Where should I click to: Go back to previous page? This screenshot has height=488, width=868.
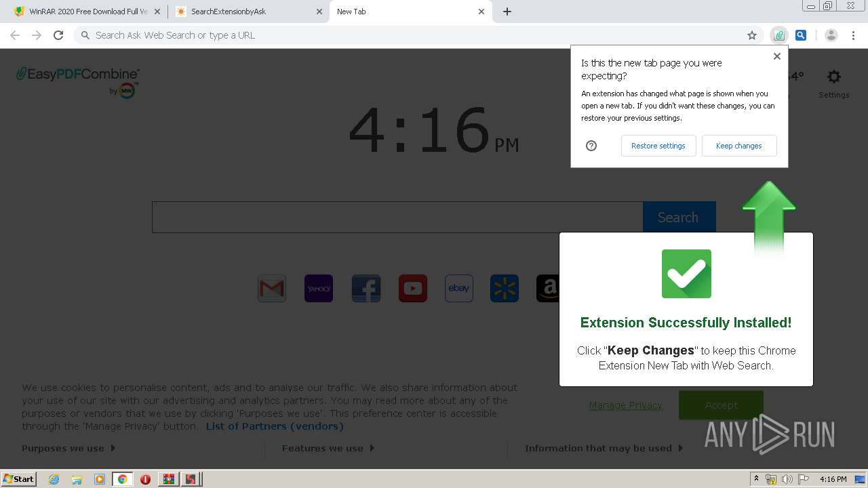pos(15,35)
